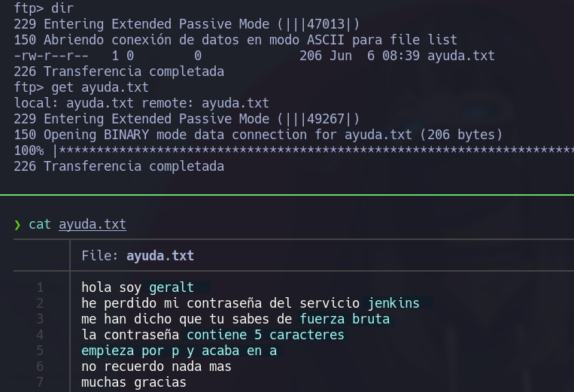Click the line "empieza por p y acaba en a"
The height and width of the screenshot is (392, 574).
pos(179,351)
